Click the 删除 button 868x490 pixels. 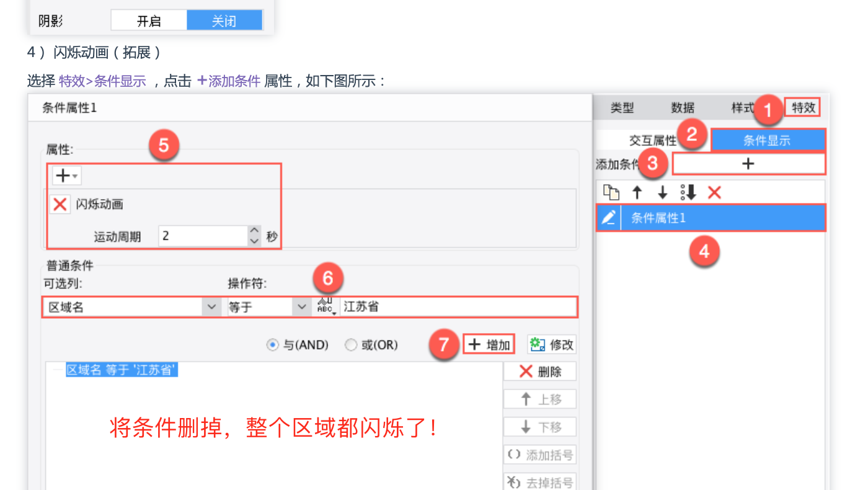tap(540, 372)
